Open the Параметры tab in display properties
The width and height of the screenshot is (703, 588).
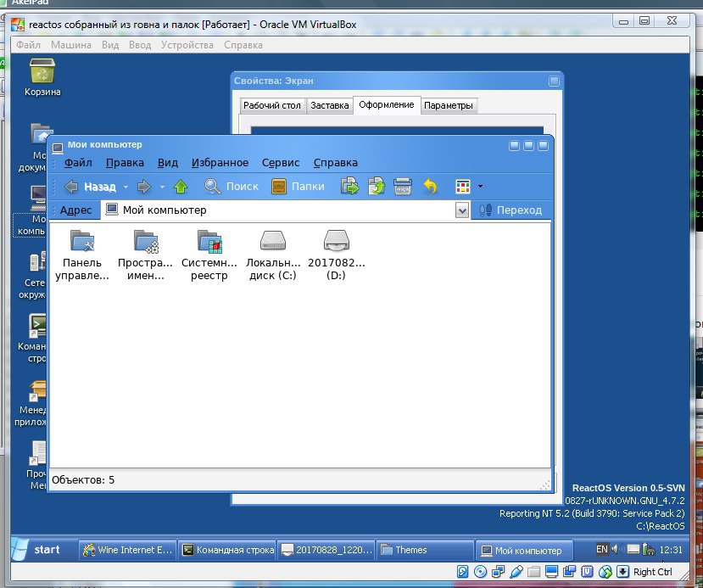(449, 105)
